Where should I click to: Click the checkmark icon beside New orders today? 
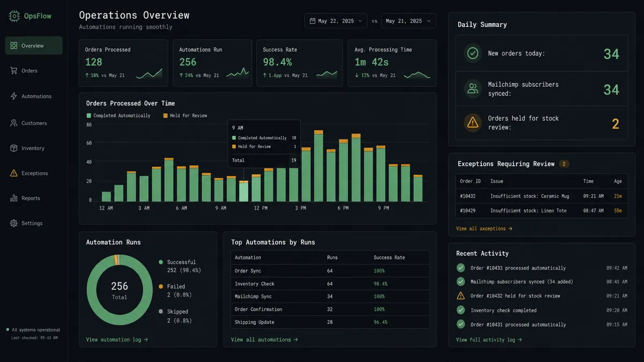(x=473, y=53)
